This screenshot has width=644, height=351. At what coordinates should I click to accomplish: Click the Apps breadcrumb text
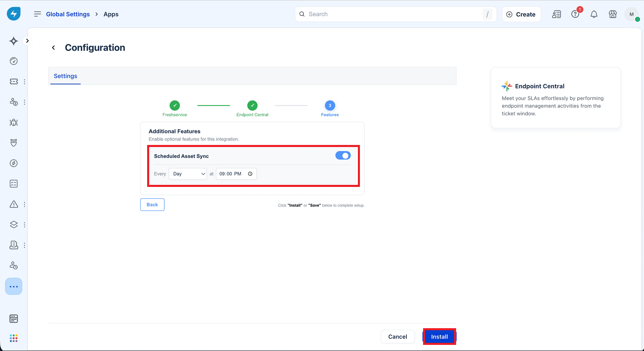coord(111,14)
